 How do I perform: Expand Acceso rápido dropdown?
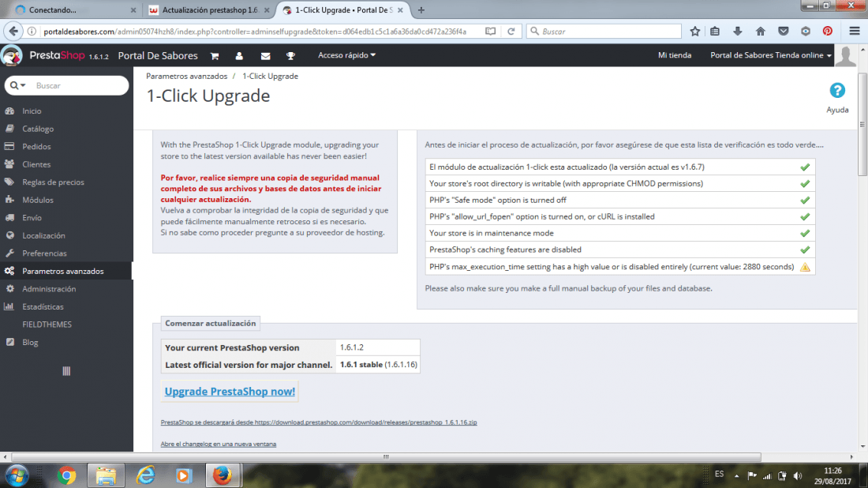[x=346, y=55]
